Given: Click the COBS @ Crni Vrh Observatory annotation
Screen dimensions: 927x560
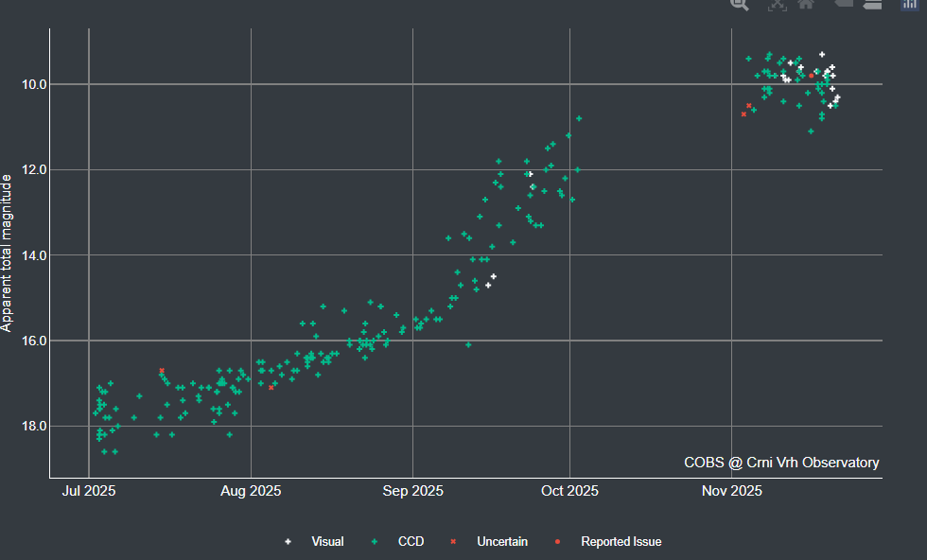Looking at the screenshot, I should coord(781,463).
